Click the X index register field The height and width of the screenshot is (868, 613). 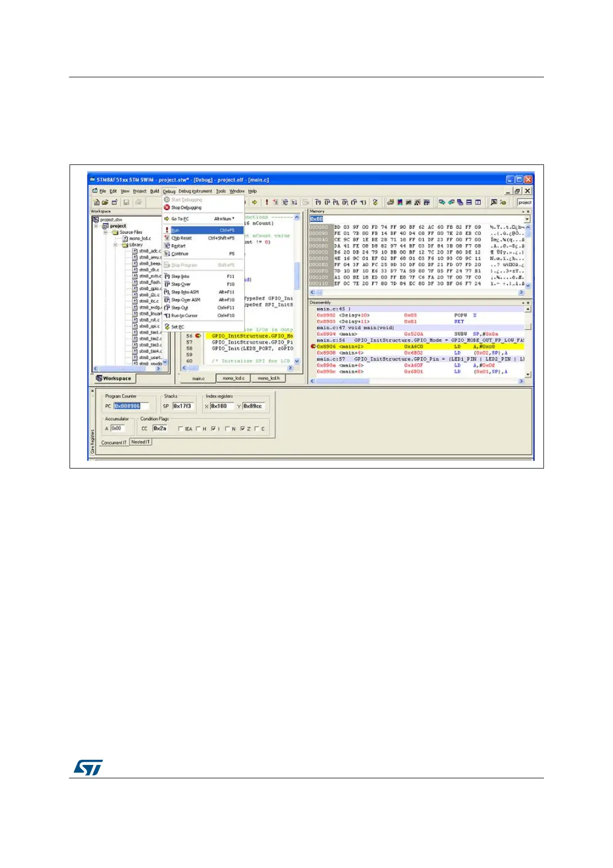222,406
